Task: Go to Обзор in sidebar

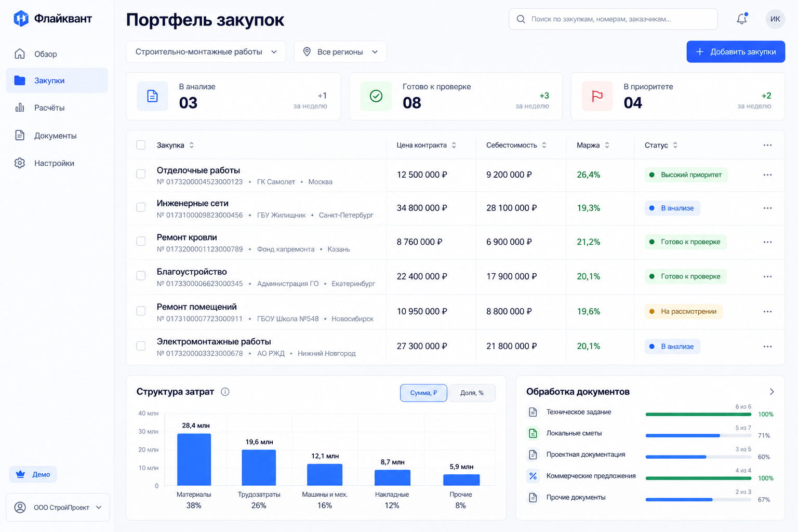Action: point(57,54)
